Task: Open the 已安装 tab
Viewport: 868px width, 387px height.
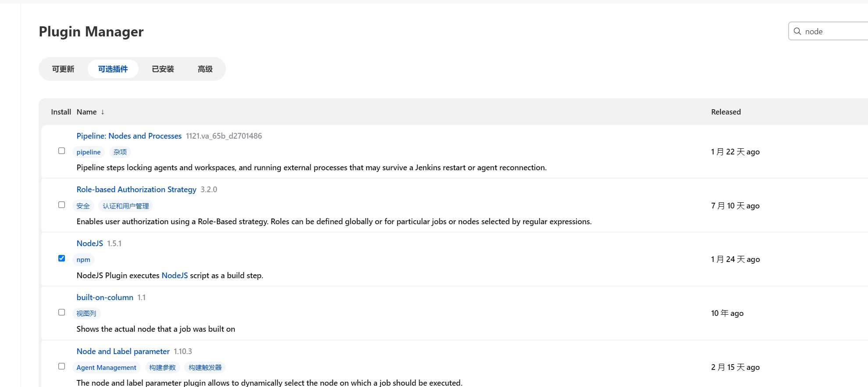Action: pyautogui.click(x=163, y=69)
